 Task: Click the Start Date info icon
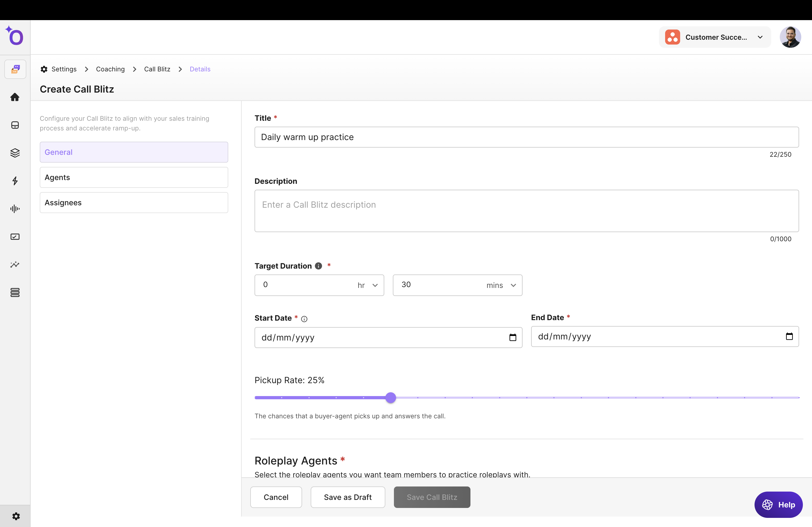[304, 319]
